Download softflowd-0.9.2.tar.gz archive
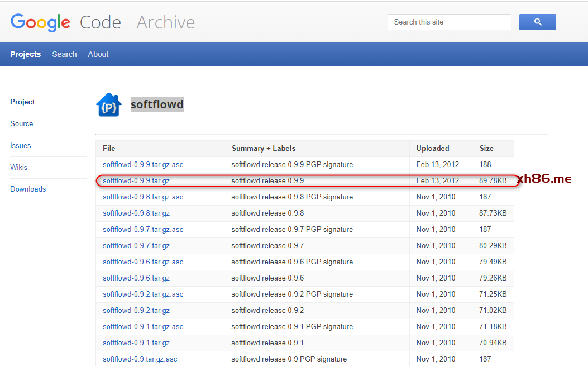 point(136,311)
